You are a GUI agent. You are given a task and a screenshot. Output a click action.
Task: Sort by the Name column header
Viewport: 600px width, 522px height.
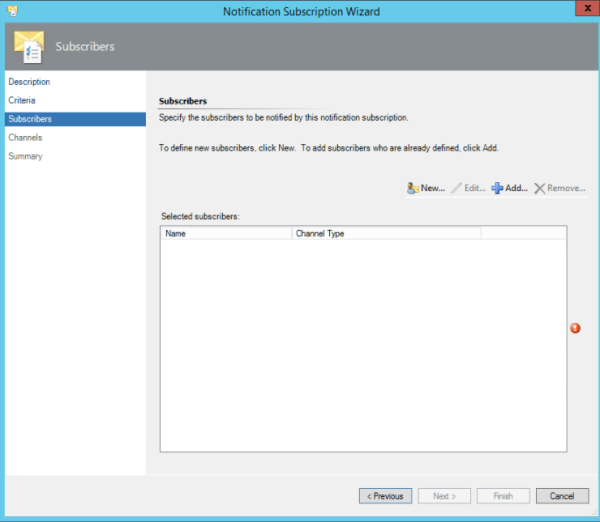[226, 233]
